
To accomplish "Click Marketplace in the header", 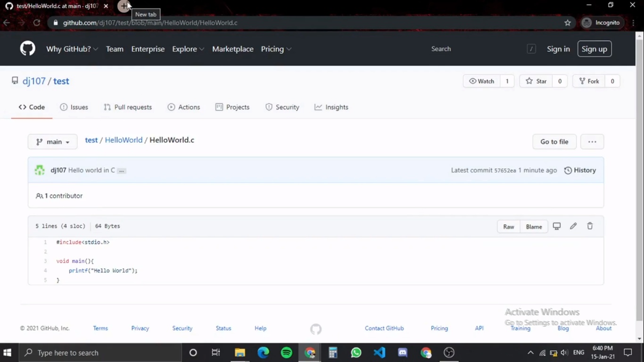I will (x=233, y=49).
